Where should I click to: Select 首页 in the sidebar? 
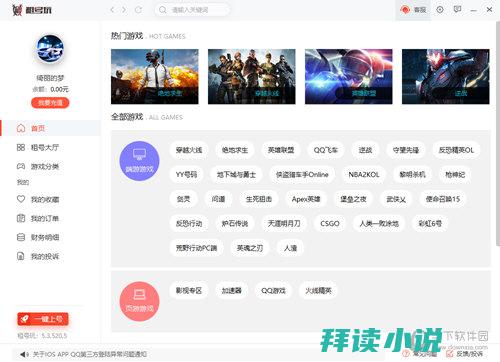coord(50,128)
